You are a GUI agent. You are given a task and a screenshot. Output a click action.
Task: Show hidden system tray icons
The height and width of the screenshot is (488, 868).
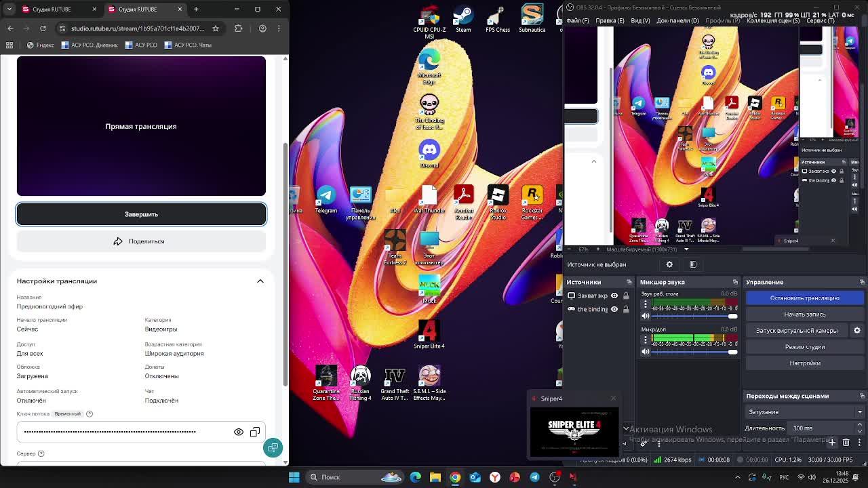pos(737,477)
